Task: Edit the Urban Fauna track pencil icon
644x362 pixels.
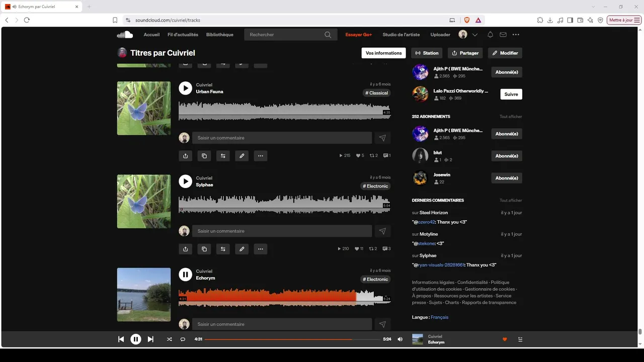Action: 242,156
